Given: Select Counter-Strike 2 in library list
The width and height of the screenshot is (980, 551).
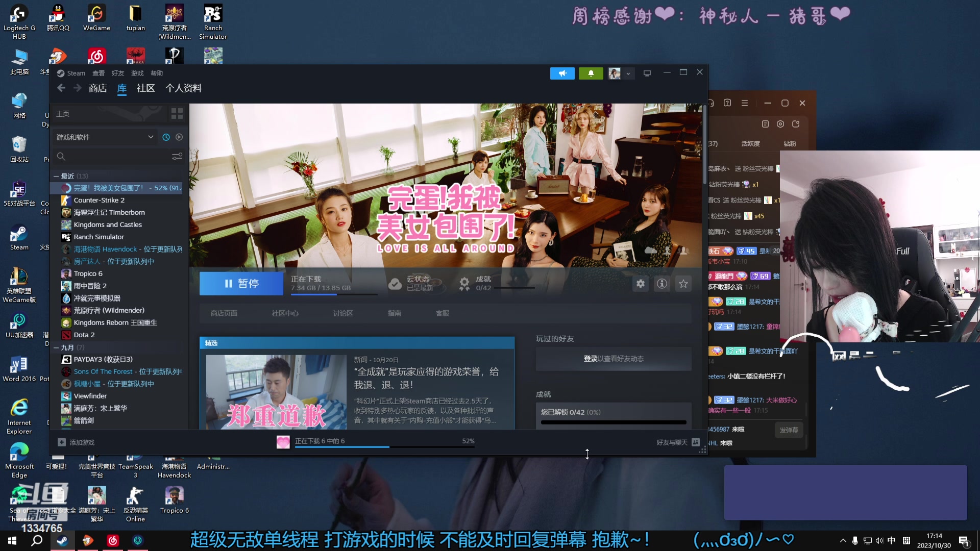Looking at the screenshot, I should click(x=99, y=200).
